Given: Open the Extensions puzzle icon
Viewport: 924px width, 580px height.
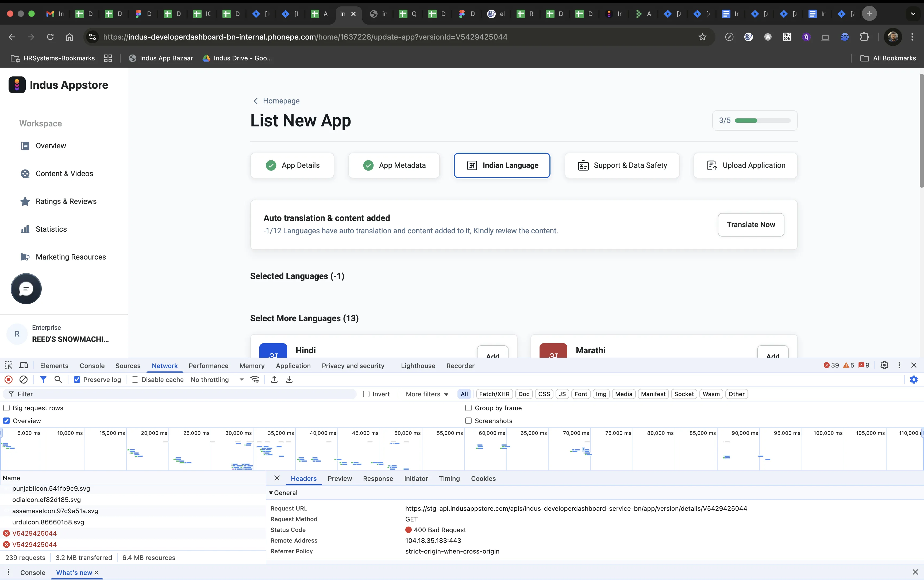Looking at the screenshot, I should 864,37.
